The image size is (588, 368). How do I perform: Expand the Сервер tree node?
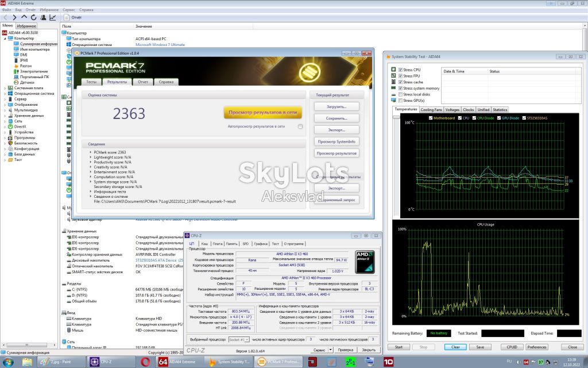click(x=5, y=99)
